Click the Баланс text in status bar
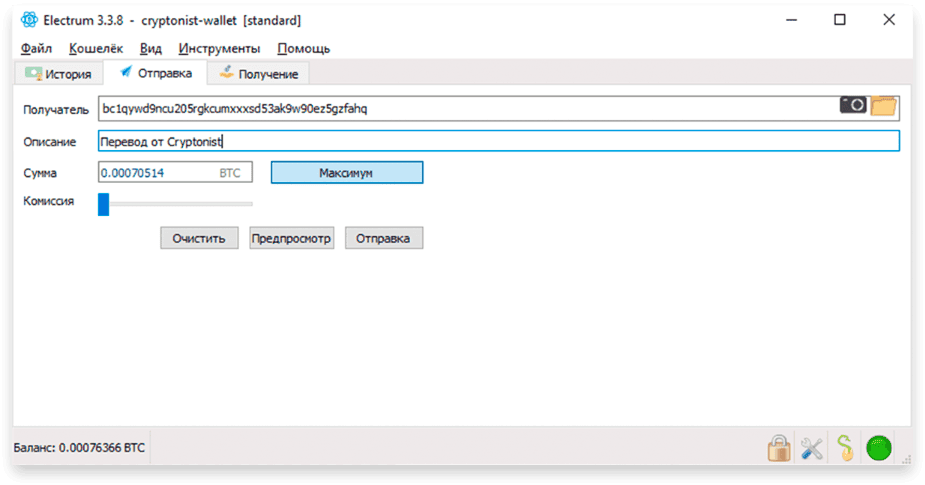925x485 pixels. pyautogui.click(x=79, y=448)
